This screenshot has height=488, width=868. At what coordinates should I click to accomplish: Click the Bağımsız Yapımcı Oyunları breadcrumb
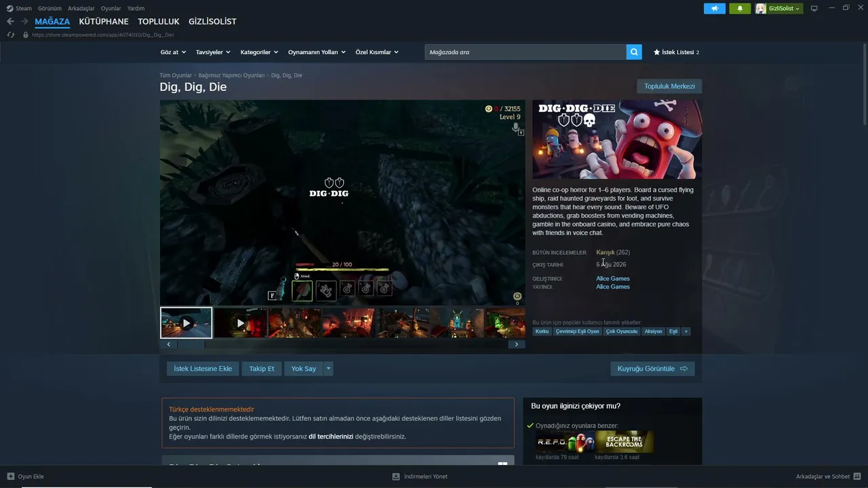click(x=231, y=75)
